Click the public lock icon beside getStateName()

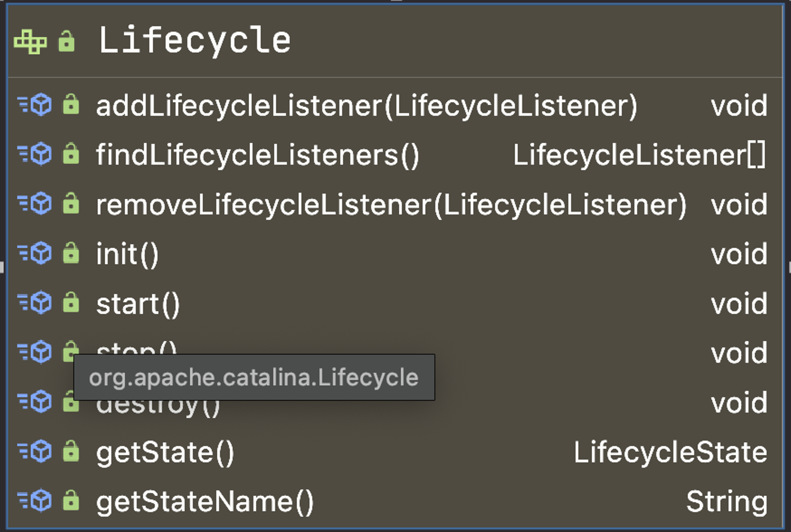pos(71,500)
